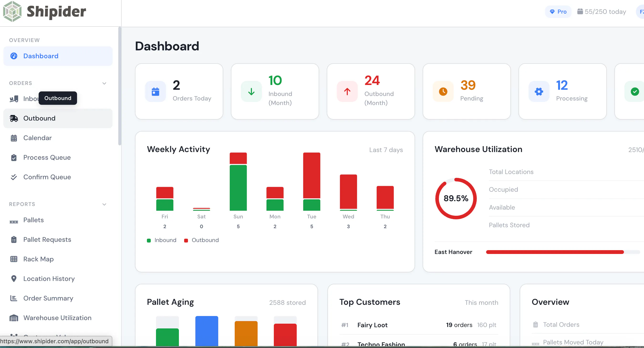Viewport: 644px width, 348px height.
Task: Open the Dashboard menu item
Action: 58,56
